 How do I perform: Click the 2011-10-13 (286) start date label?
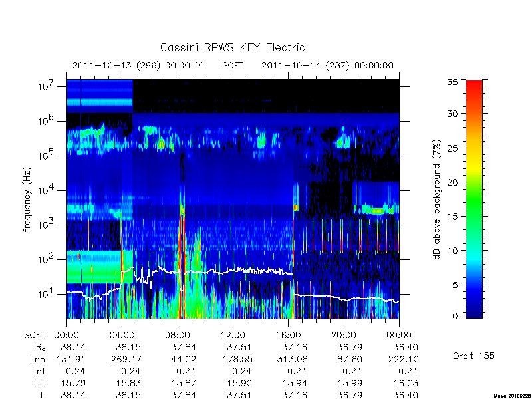[x=138, y=65]
